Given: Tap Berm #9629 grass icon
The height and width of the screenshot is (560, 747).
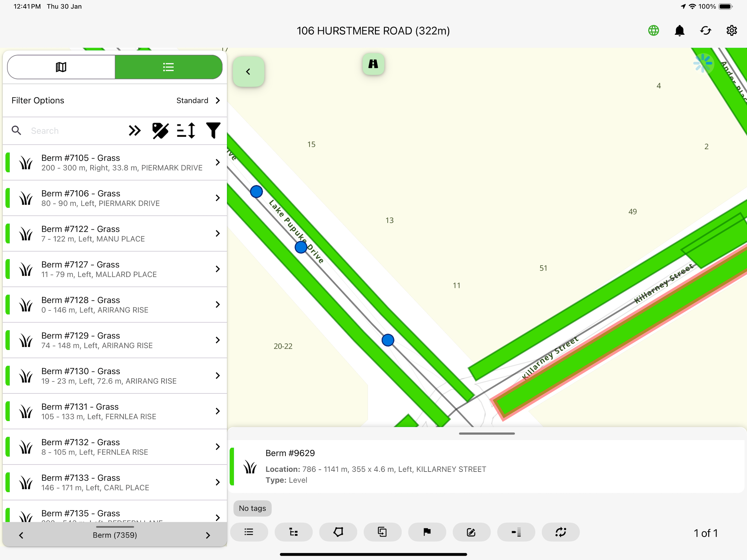Looking at the screenshot, I should point(250,467).
